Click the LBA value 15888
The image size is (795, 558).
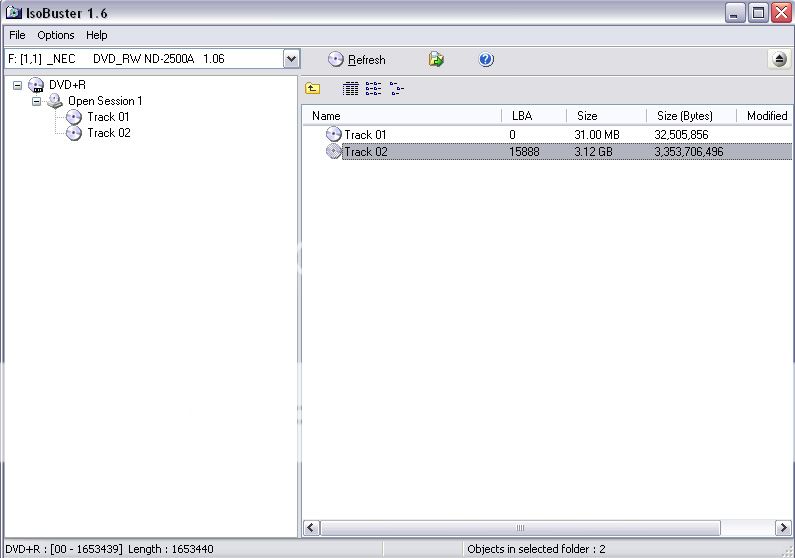pyautogui.click(x=524, y=152)
